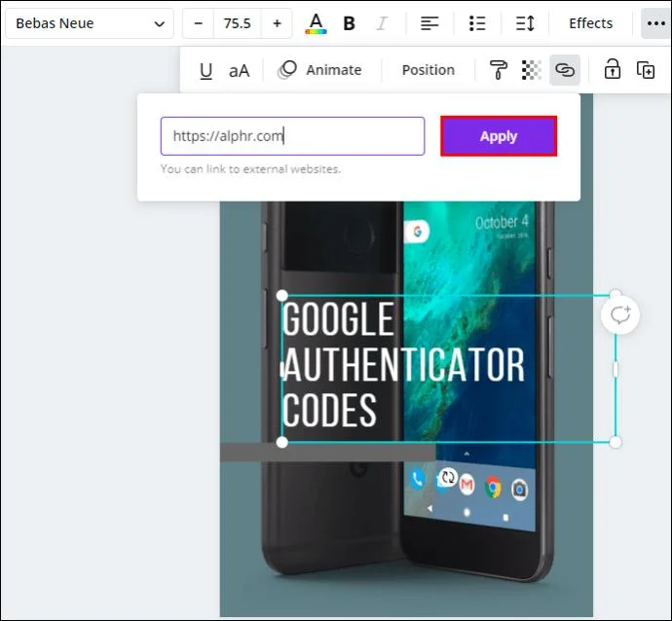The height and width of the screenshot is (621, 672).
Task: Increase font size with plus button
Action: tap(277, 23)
